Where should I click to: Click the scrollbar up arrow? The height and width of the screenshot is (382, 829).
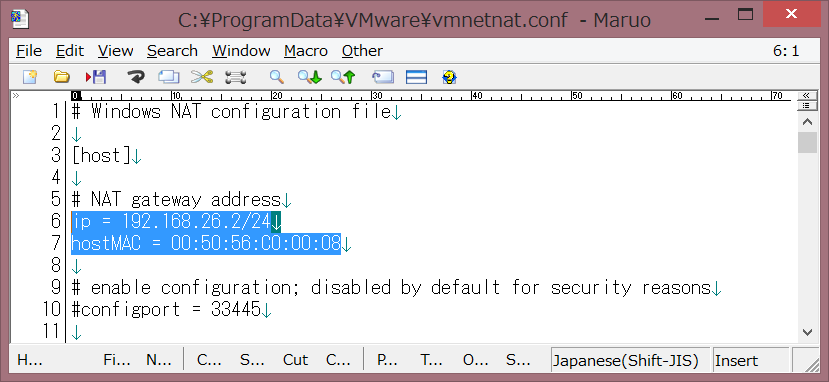pyautogui.click(x=807, y=123)
